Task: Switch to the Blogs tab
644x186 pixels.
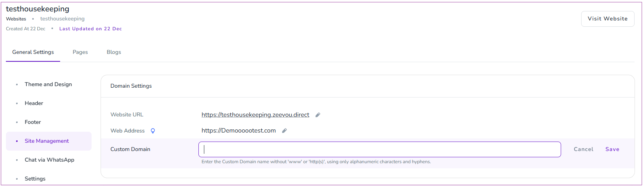Action: tap(114, 52)
